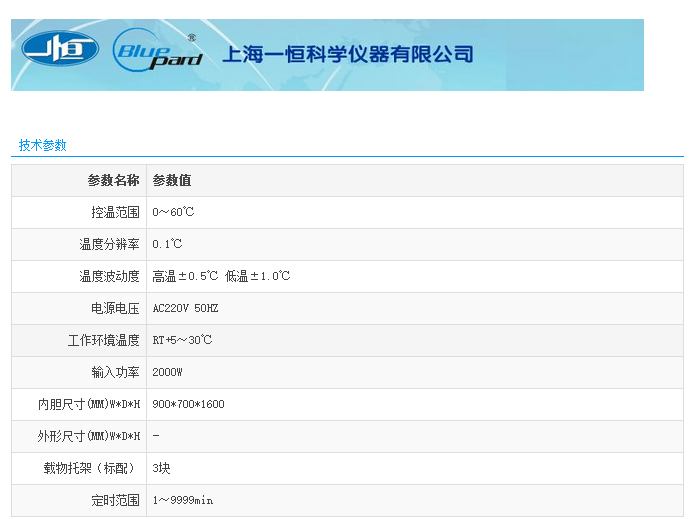Viewport: 693px width, 519px height.
Task: Click the 1～9999min timer range value
Action: (x=183, y=501)
